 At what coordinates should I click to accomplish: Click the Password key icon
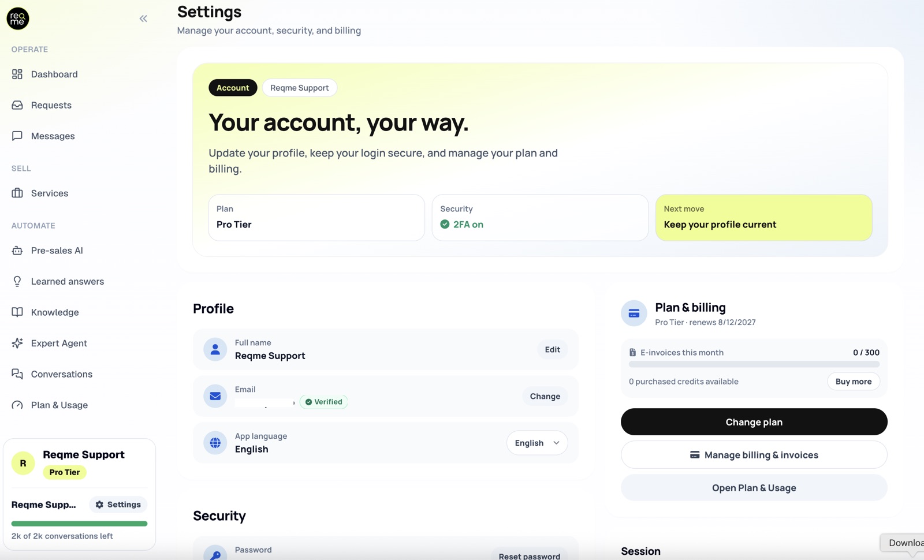click(x=215, y=554)
